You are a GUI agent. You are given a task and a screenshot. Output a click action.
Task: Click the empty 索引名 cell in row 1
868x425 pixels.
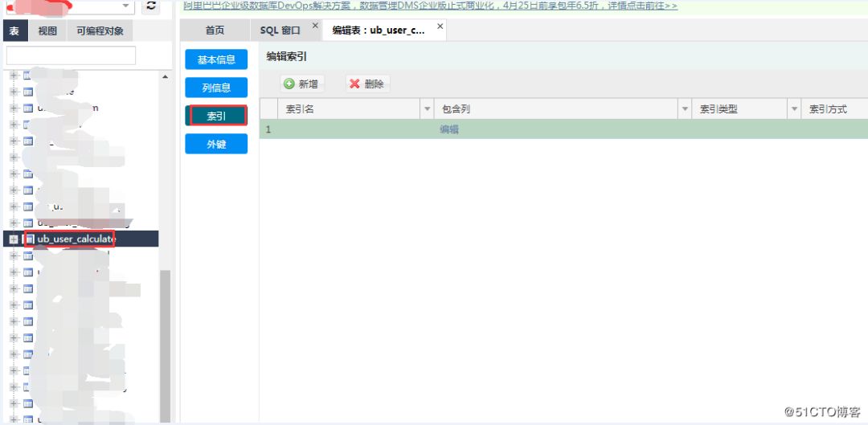point(356,129)
